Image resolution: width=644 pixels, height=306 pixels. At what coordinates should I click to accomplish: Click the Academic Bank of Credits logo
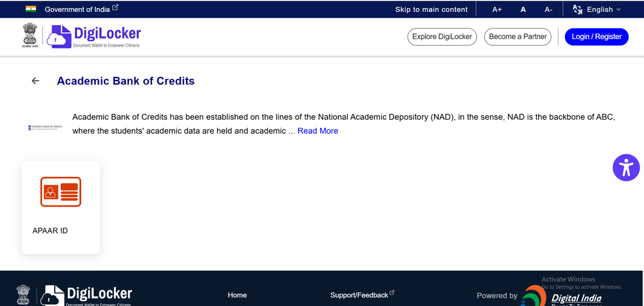coord(45,127)
